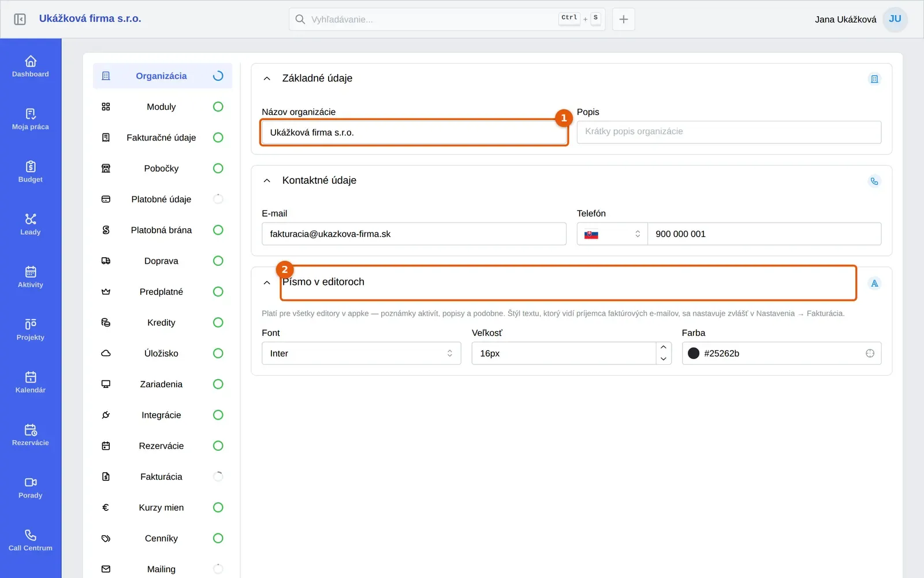Increase font size with up stepper
Image resolution: width=924 pixels, height=578 pixels.
[x=664, y=347]
